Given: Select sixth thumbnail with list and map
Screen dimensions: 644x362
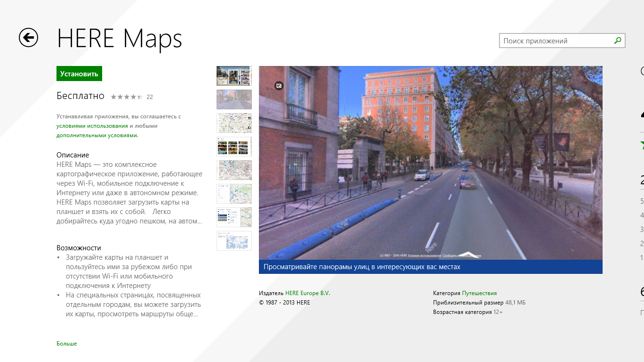Looking at the screenshot, I should click(x=234, y=194).
